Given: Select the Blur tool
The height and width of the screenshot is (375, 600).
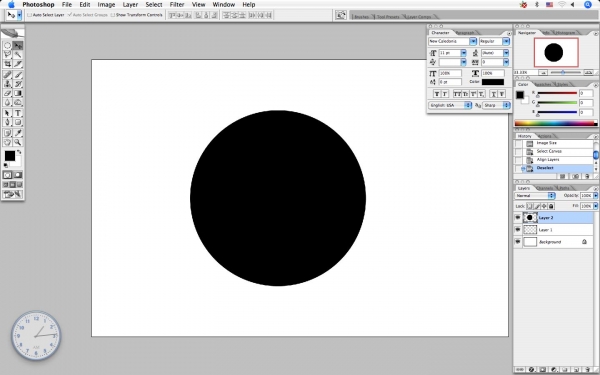Looking at the screenshot, I should pos(7,102).
